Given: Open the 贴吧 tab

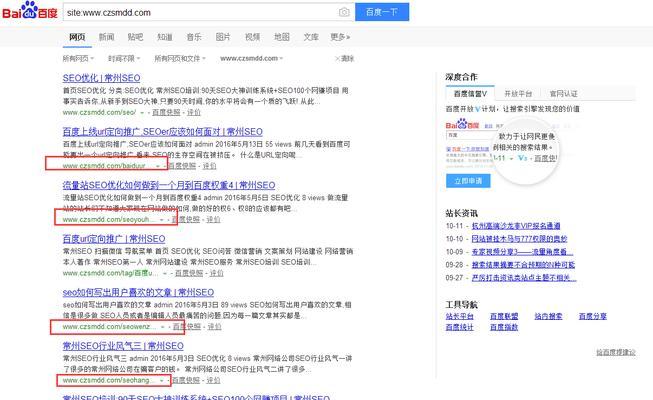Looking at the screenshot, I should 135,37.
